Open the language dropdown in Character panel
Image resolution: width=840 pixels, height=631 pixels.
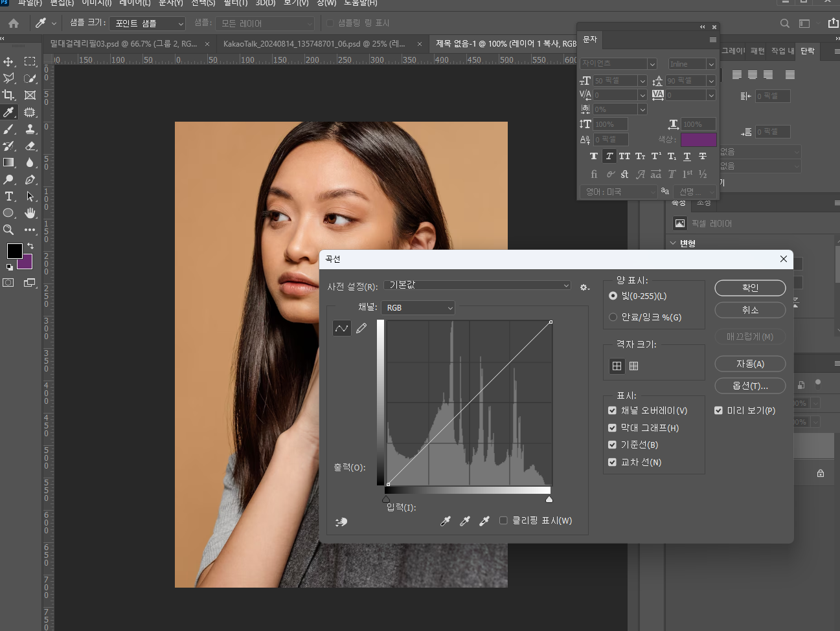click(x=619, y=192)
